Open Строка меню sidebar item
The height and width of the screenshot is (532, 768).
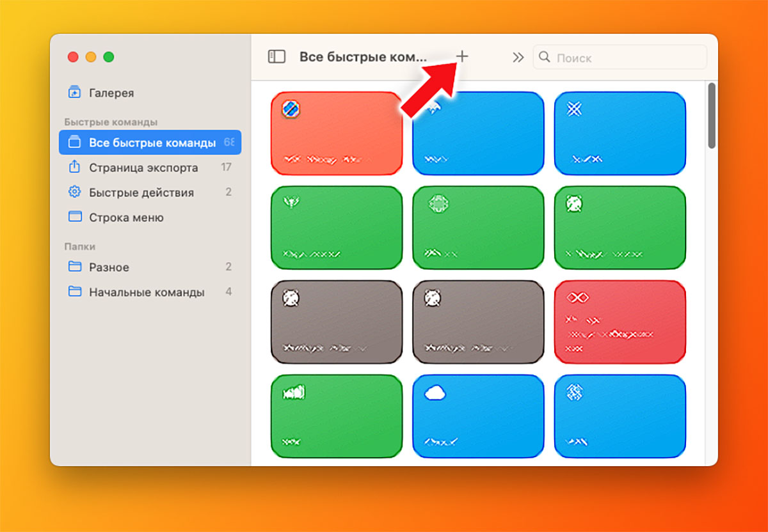150,217
